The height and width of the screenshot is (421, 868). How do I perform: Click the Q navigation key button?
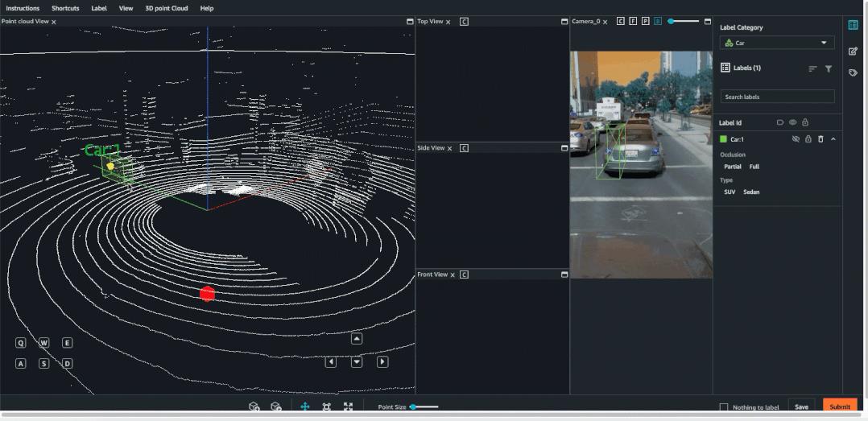[x=20, y=343]
